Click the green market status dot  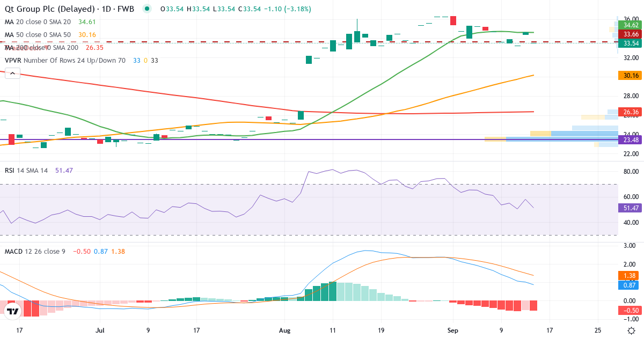tap(147, 9)
